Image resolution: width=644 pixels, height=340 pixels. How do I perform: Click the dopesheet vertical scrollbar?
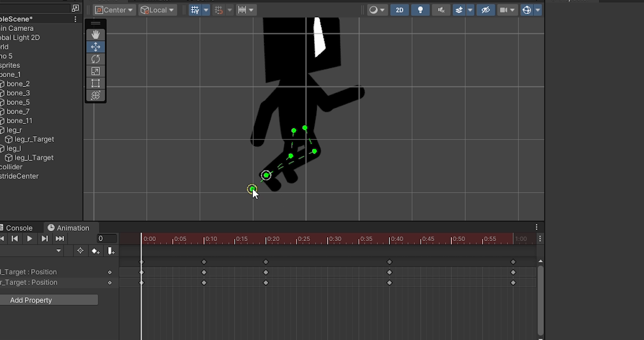click(540, 301)
